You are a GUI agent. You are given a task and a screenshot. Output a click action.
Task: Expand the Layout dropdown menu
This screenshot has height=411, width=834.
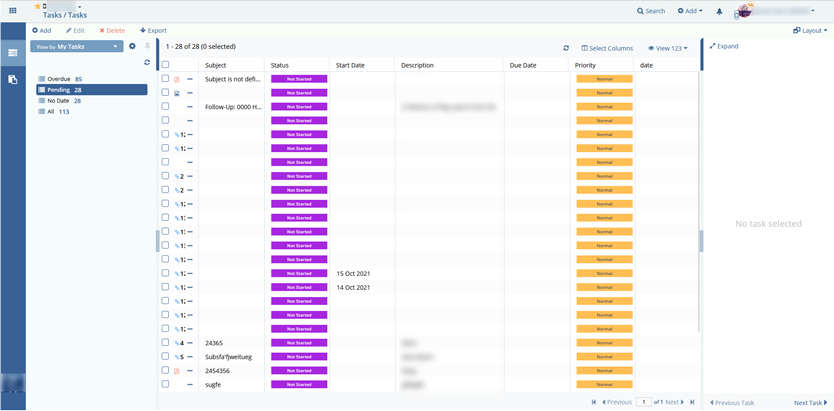(810, 31)
